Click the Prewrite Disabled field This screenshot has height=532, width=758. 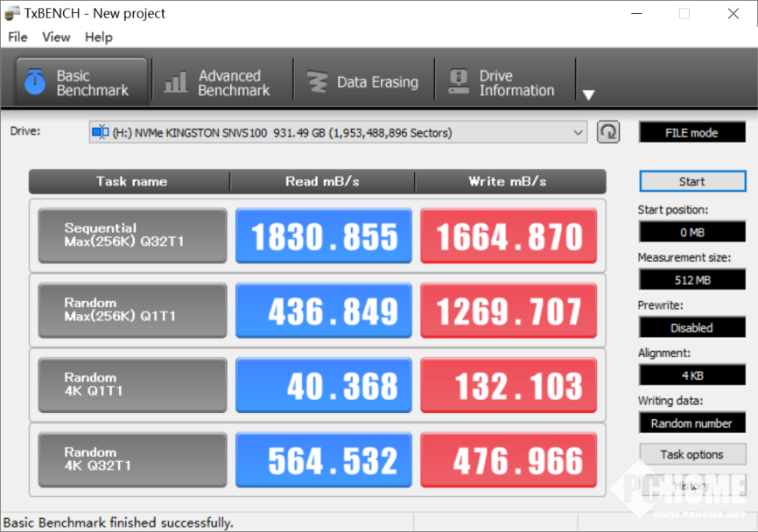click(x=691, y=327)
